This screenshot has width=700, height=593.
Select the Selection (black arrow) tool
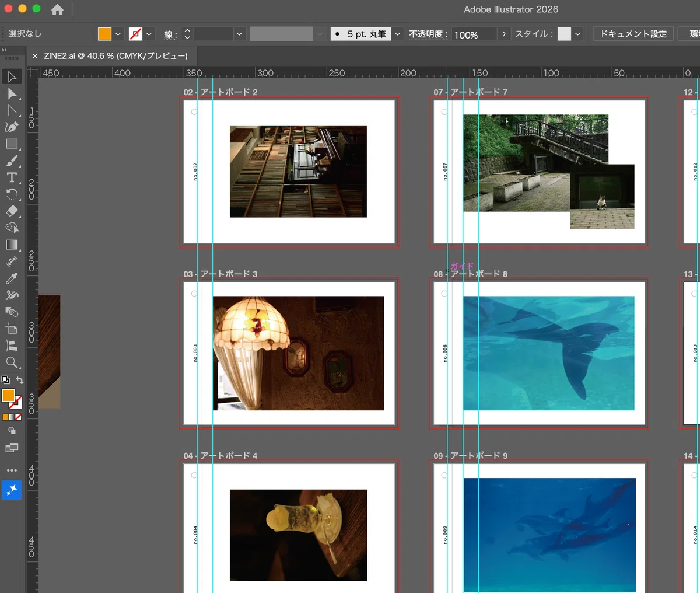click(12, 76)
